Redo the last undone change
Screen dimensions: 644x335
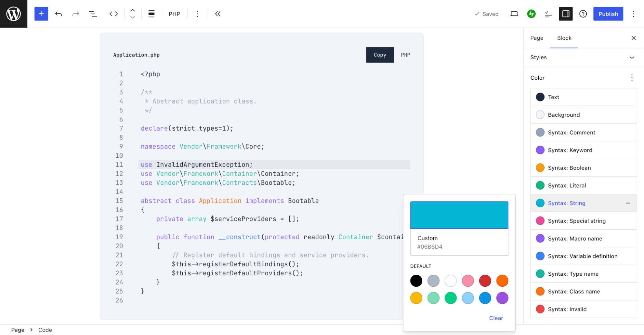(x=76, y=14)
